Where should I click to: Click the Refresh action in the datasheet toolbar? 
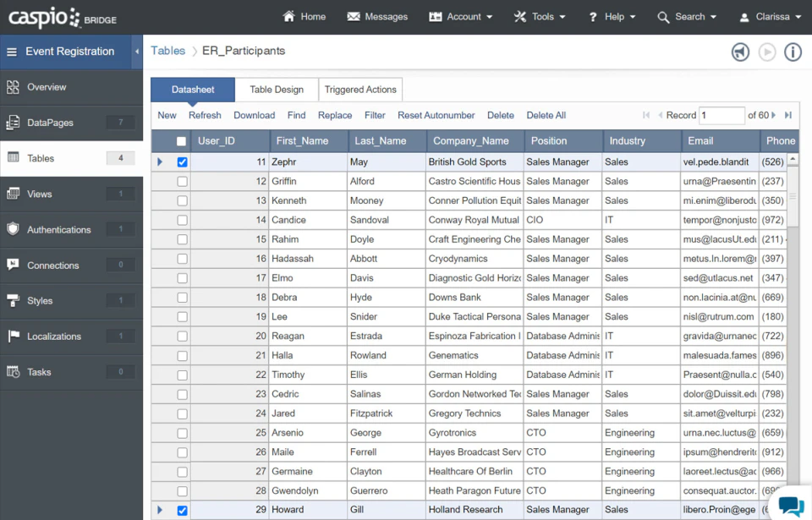pos(205,115)
